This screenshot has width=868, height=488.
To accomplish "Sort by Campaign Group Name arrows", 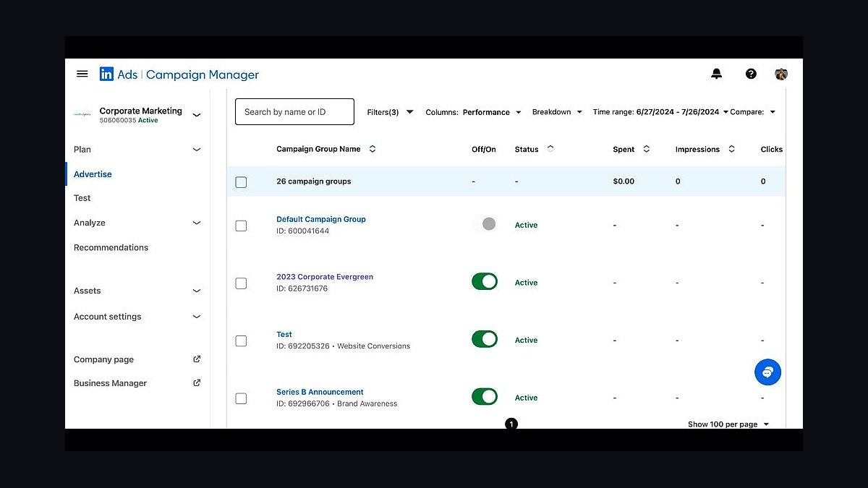I will [373, 149].
